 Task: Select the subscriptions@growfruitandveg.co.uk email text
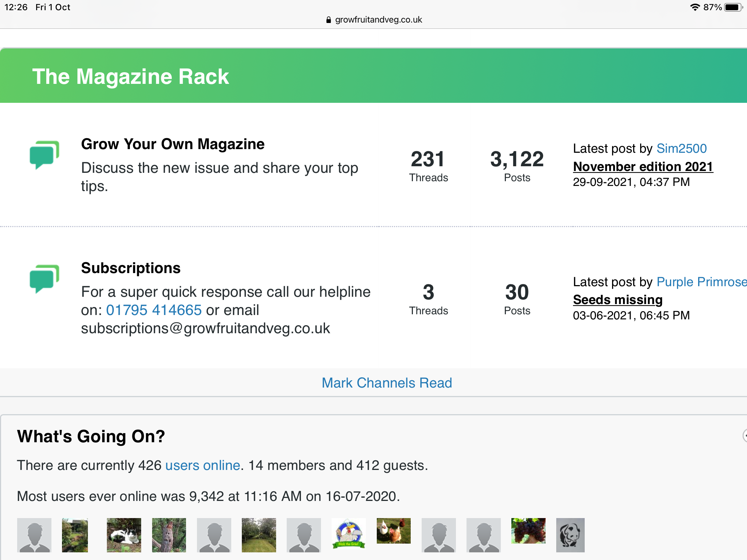pos(205,328)
